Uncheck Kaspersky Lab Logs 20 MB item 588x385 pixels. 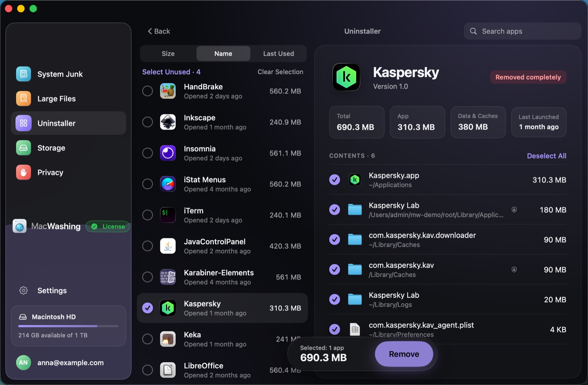(x=334, y=300)
